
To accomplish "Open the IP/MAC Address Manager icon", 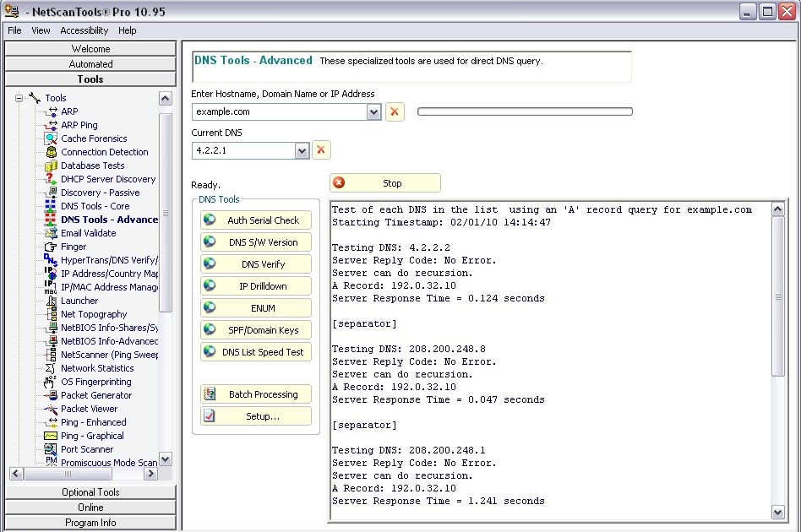I will [x=51, y=287].
